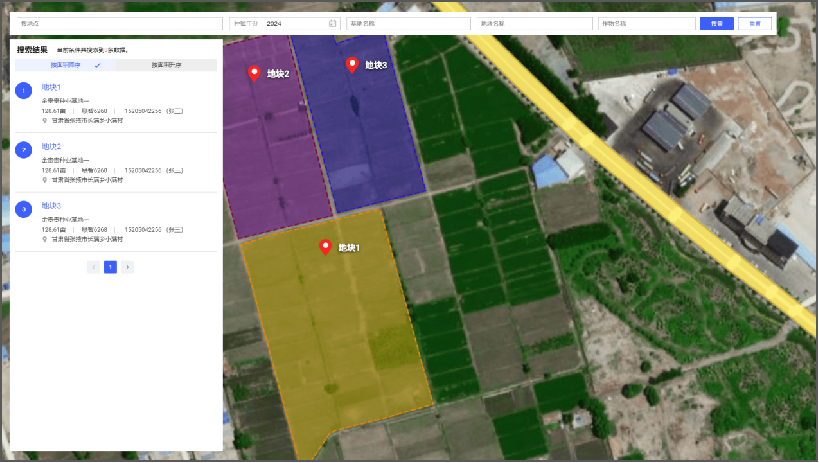This screenshot has width=819, height=463.
Task: Switch to the unselected ascending sort tab
Action: pyautogui.click(x=166, y=65)
